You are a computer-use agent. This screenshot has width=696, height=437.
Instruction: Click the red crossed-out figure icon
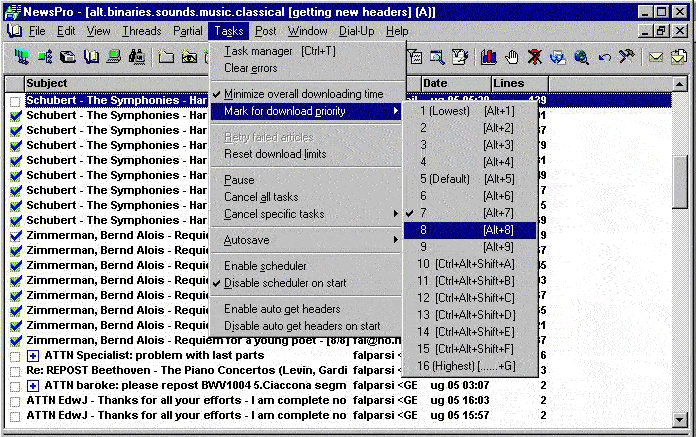point(535,57)
